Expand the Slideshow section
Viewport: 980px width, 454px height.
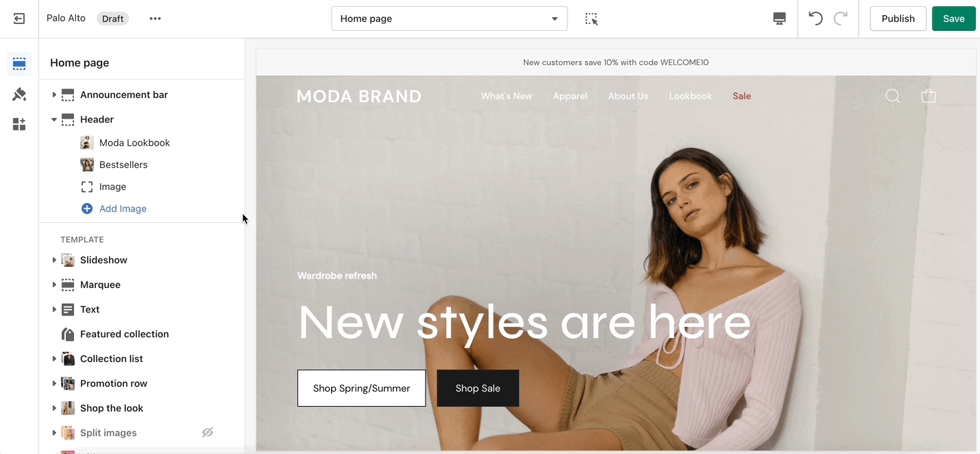(54, 260)
